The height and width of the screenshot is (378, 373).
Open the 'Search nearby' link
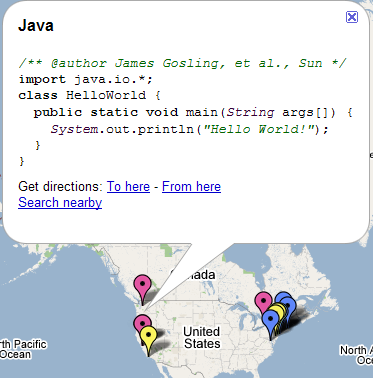coord(60,202)
